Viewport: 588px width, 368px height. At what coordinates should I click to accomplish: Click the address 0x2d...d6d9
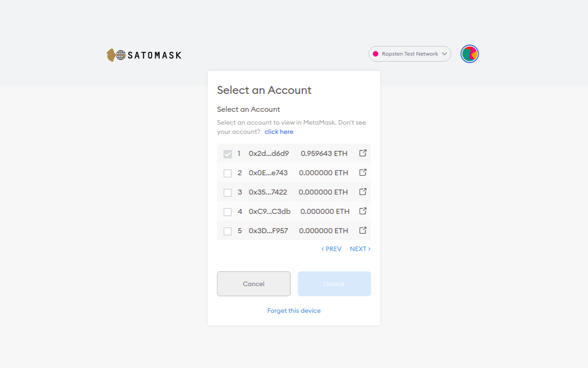(268, 153)
